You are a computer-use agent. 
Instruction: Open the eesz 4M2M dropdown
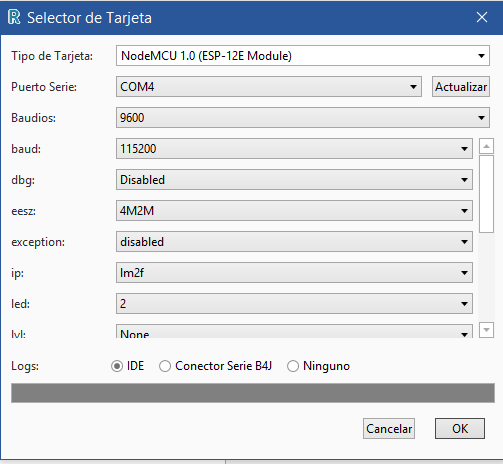point(294,211)
